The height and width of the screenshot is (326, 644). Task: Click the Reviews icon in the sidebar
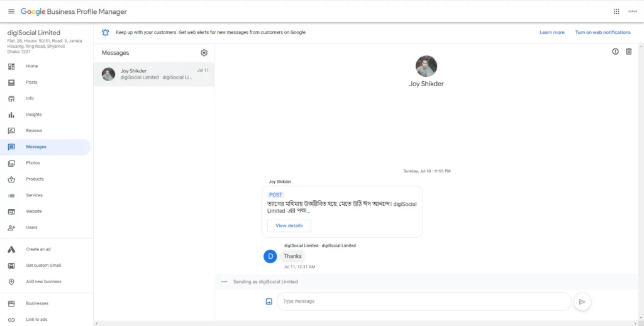click(x=11, y=131)
